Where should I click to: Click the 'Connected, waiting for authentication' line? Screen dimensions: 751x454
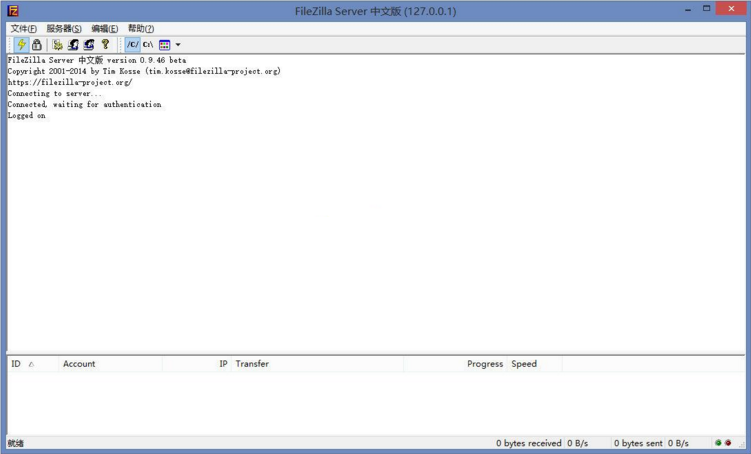coord(84,104)
